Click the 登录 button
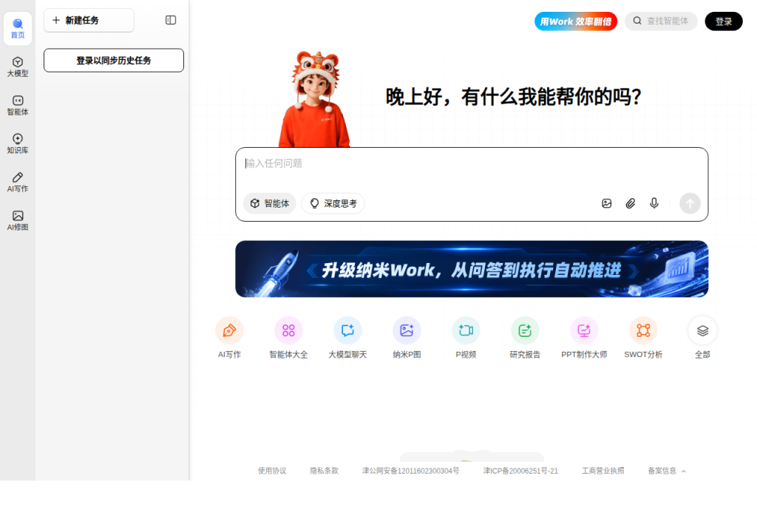 (x=724, y=21)
